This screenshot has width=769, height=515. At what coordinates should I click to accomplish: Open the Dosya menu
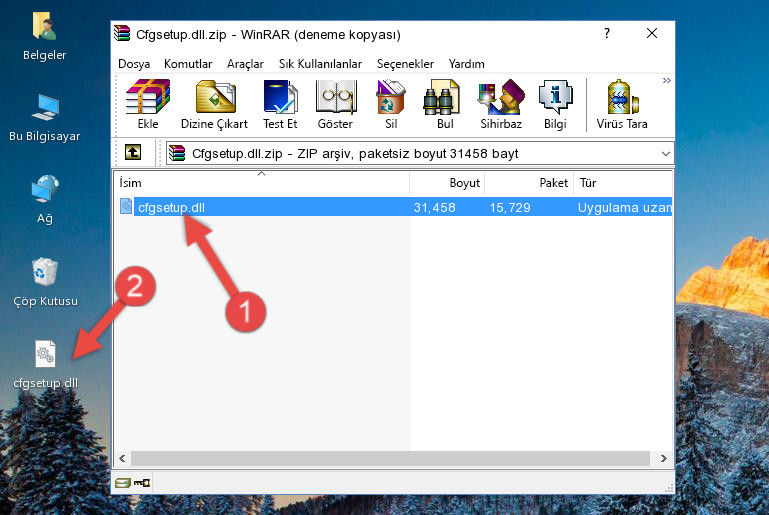click(x=134, y=64)
